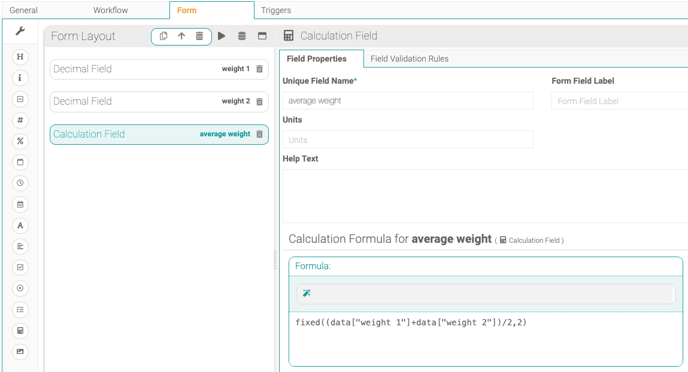Add a radio button field from sidebar
Image resolution: width=688 pixels, height=372 pixels.
point(20,288)
